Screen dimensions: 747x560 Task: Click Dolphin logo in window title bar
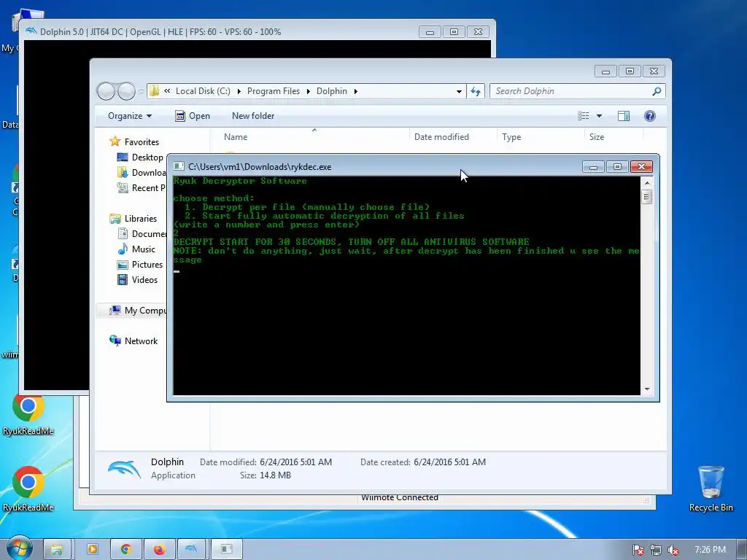coord(31,31)
